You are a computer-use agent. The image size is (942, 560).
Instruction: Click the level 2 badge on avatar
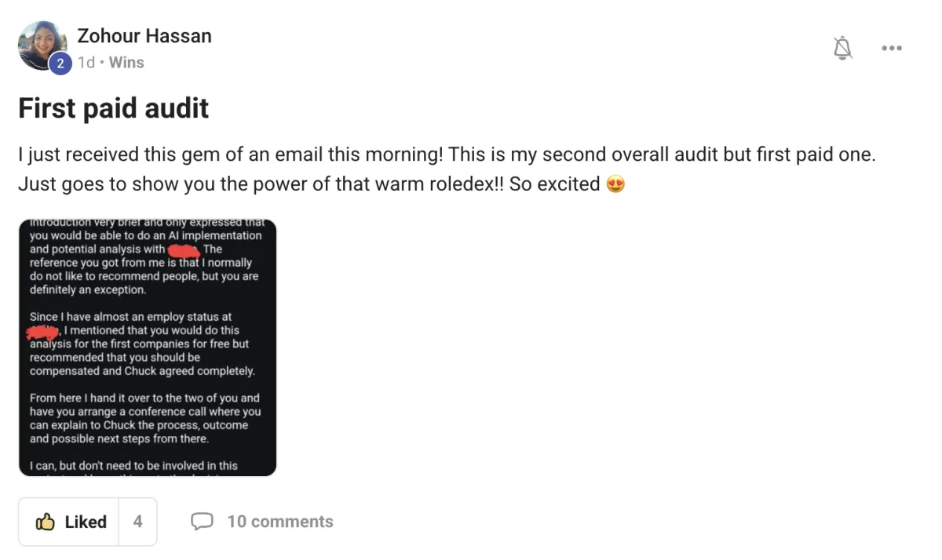(60, 64)
